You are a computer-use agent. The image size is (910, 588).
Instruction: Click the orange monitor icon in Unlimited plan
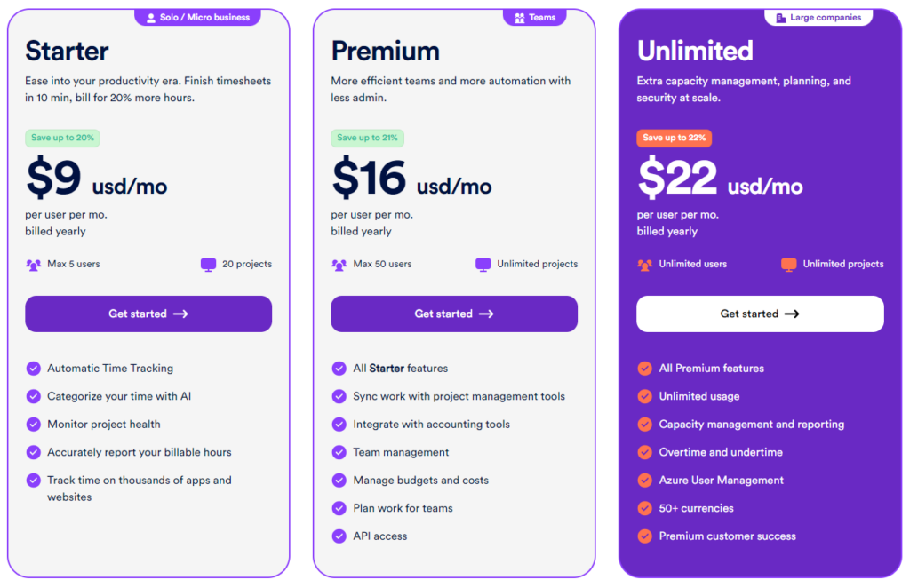point(789,265)
